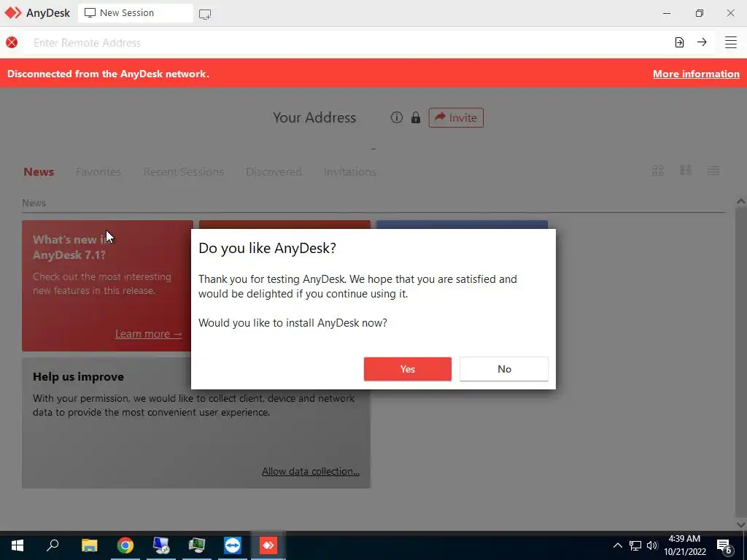The image size is (747, 560).
Task: Click the scrollbar down arrow
Action: pos(741,524)
